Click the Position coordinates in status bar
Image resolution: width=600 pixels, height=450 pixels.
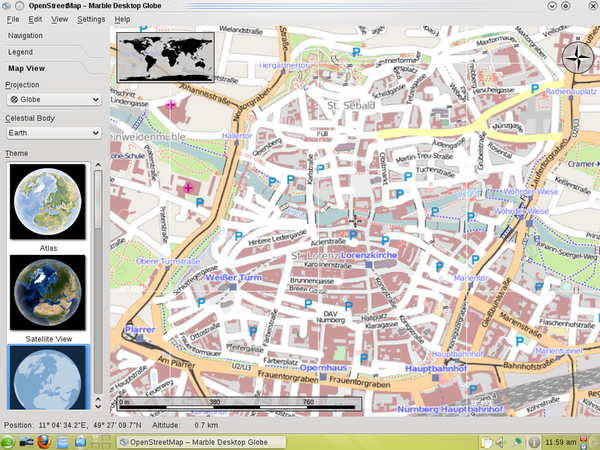click(x=73, y=425)
